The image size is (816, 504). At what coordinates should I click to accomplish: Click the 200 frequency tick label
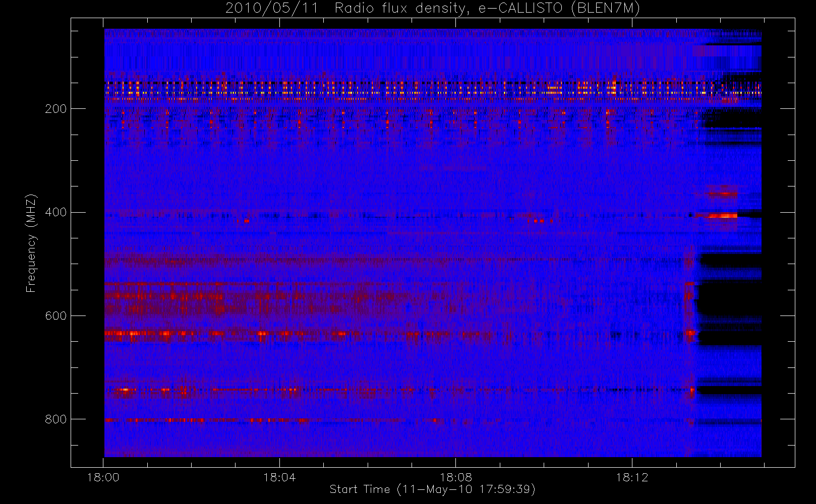click(x=55, y=109)
